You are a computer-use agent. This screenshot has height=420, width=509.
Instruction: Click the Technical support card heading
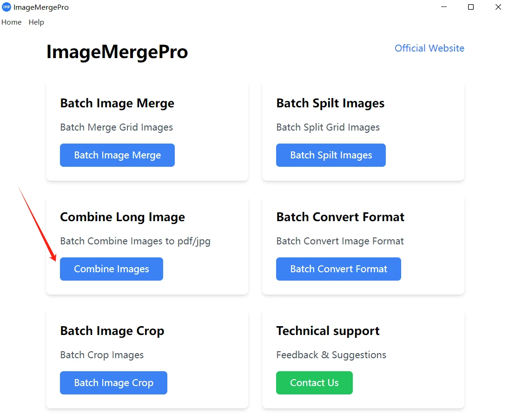pyautogui.click(x=328, y=331)
